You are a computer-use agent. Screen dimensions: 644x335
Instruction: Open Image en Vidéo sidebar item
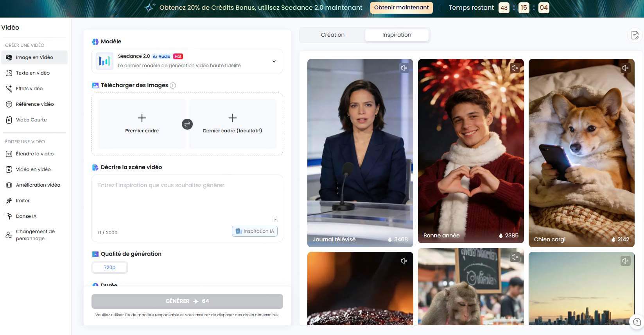[34, 57]
